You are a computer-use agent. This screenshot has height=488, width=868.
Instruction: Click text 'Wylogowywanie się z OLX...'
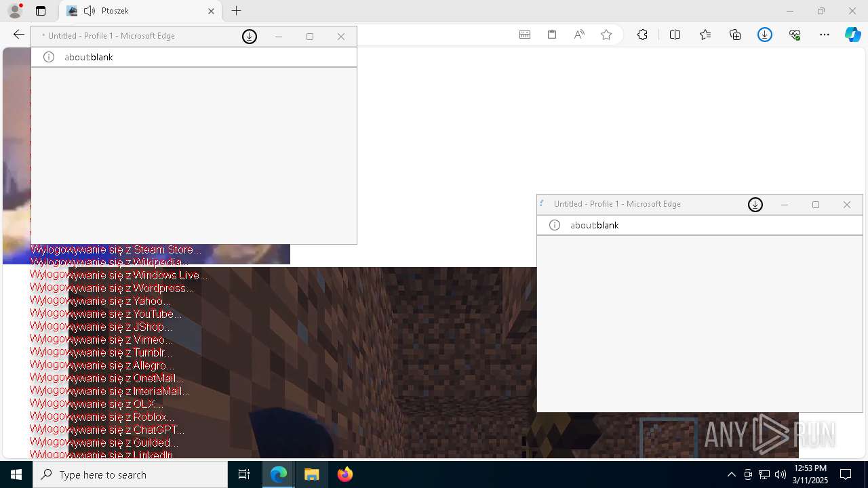pyautogui.click(x=96, y=404)
